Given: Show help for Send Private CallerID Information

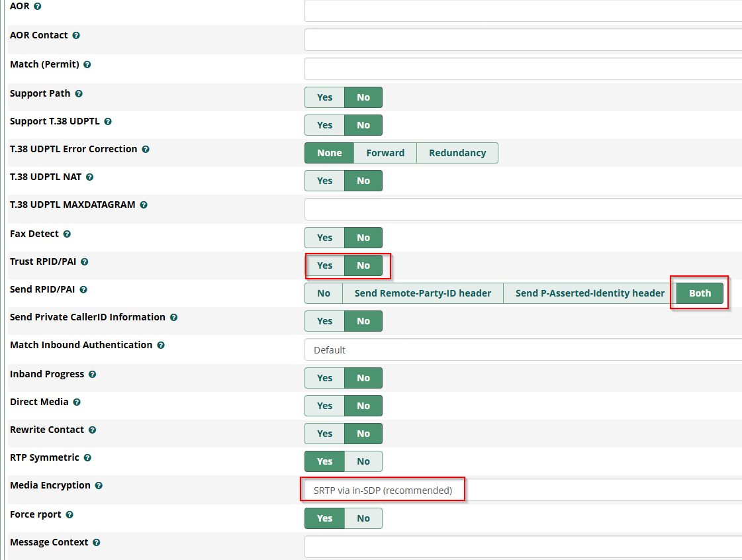Looking at the screenshot, I should click(173, 318).
